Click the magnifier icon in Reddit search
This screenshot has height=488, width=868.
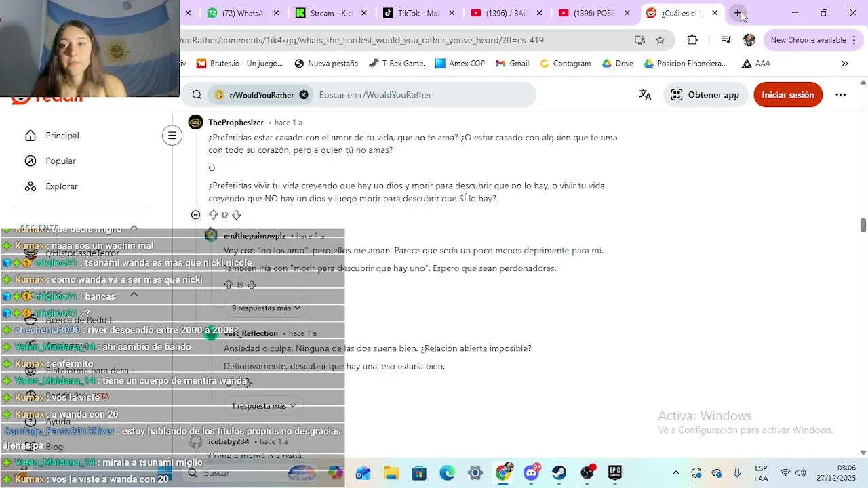(197, 95)
